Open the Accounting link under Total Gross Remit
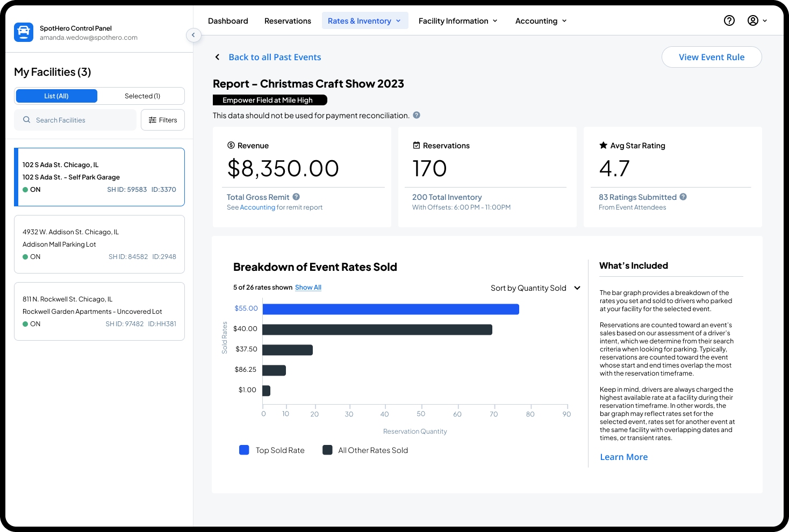The image size is (789, 532). (257, 207)
